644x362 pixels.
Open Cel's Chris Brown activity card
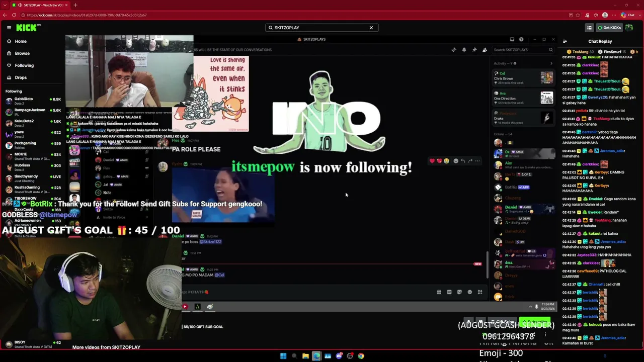click(x=523, y=77)
